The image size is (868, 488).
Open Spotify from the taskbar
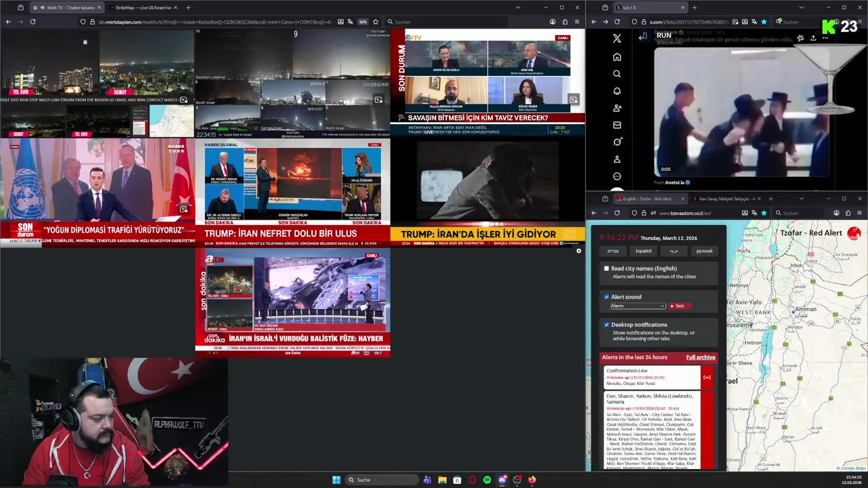(487, 480)
